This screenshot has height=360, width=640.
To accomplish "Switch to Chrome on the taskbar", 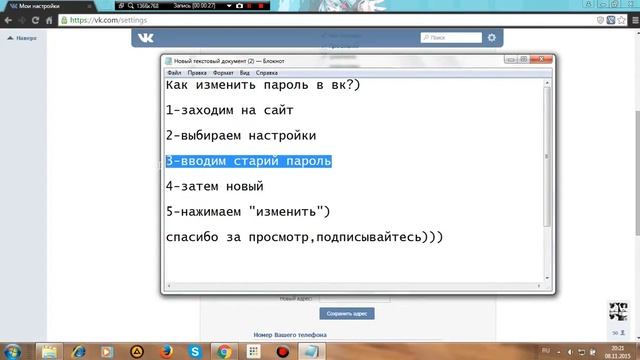I will coord(224,351).
